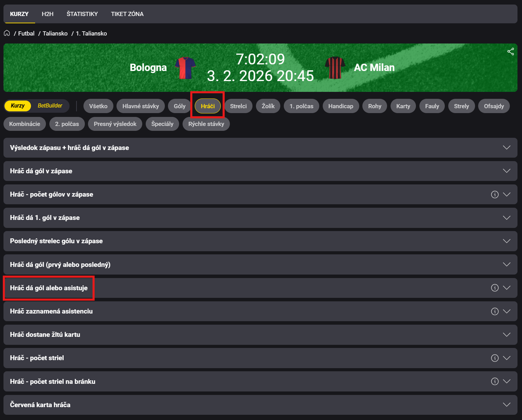Open the Posledný strelec gólu v zápase market
Viewport: 522px width, 420px height.
point(260,241)
